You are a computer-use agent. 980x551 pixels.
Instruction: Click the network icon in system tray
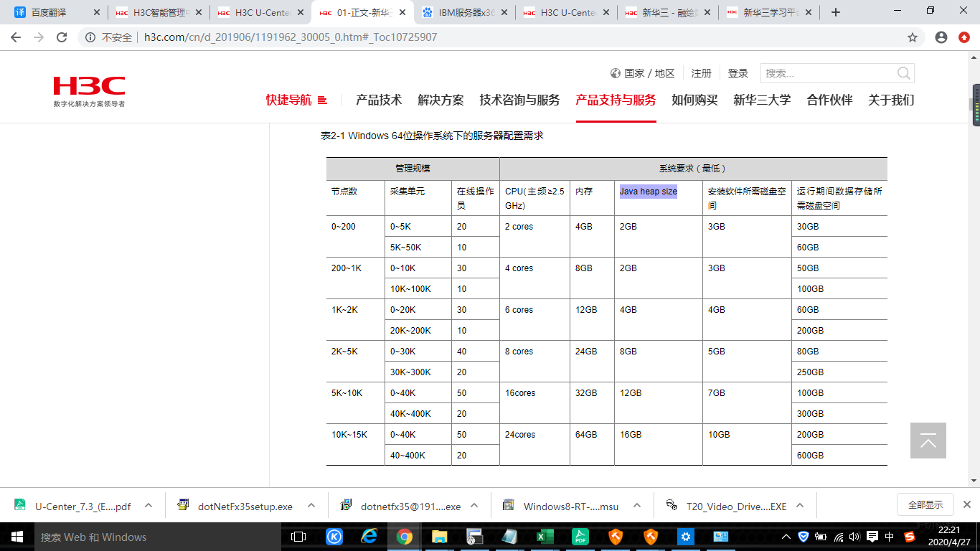click(837, 537)
